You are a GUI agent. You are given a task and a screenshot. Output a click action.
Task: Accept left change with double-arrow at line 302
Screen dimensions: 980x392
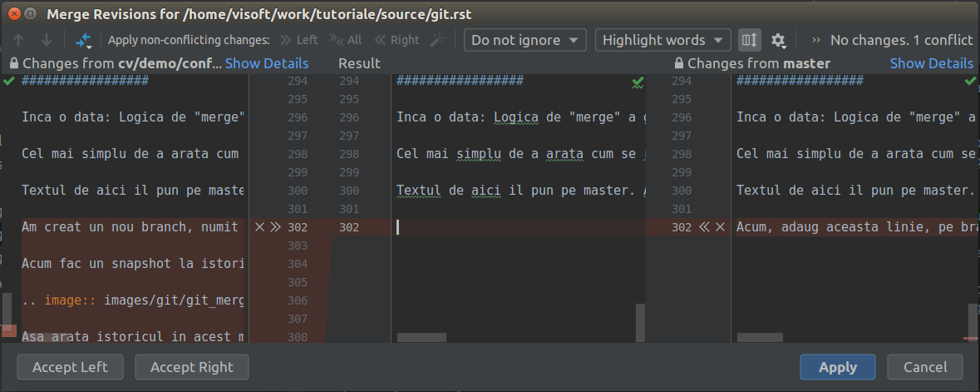[x=275, y=227]
